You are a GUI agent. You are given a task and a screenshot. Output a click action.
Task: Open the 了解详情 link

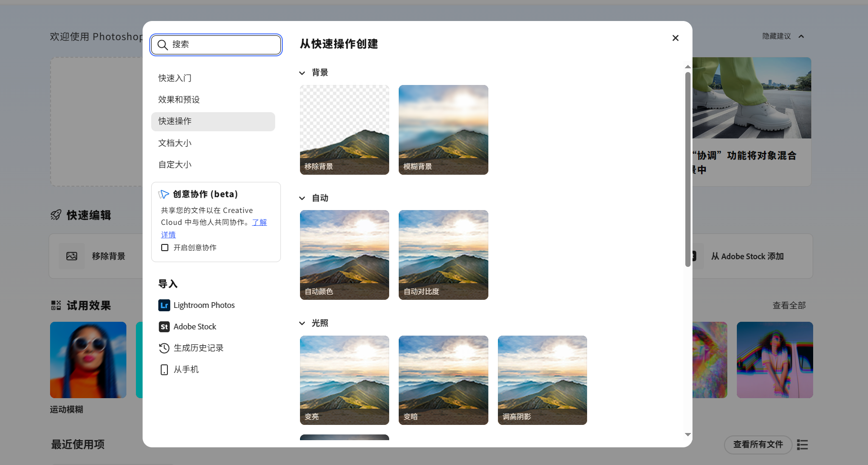pos(259,222)
